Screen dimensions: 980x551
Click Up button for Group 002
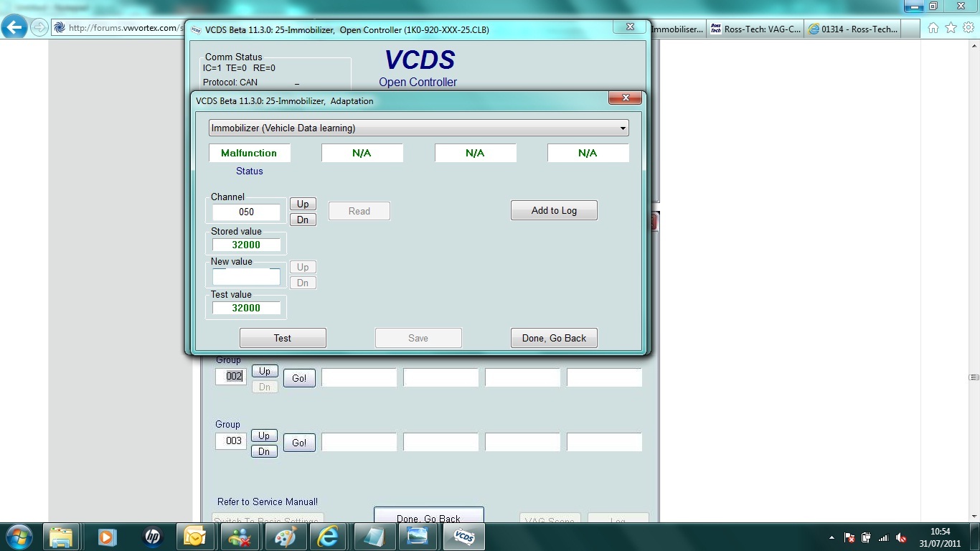click(265, 371)
